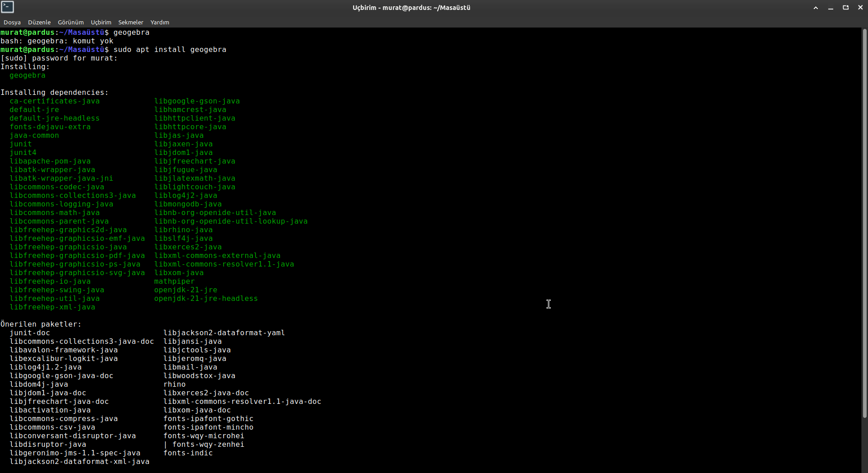Open the Dosya menu
Image resolution: width=868 pixels, height=473 pixels.
12,22
